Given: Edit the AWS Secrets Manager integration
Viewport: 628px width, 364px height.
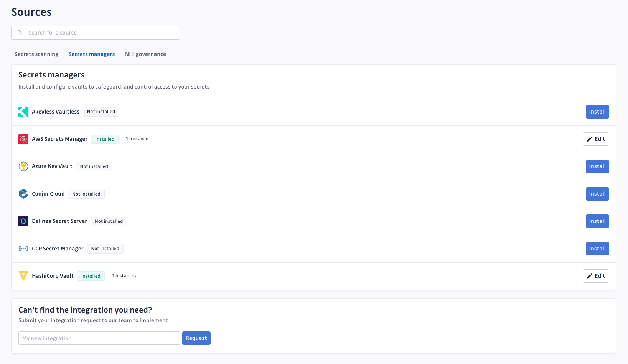Looking at the screenshot, I should pyautogui.click(x=596, y=139).
